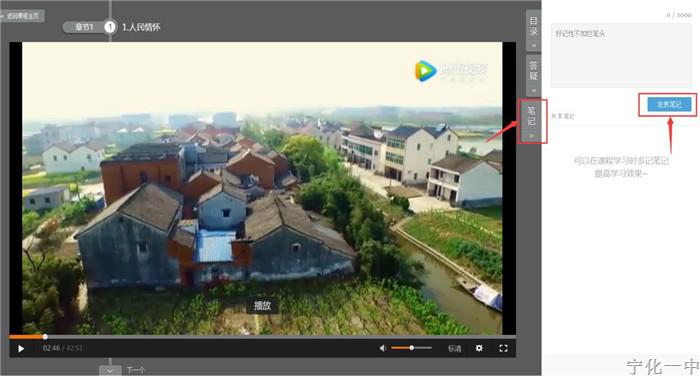Click the blue 发表笔记 button

tap(669, 104)
